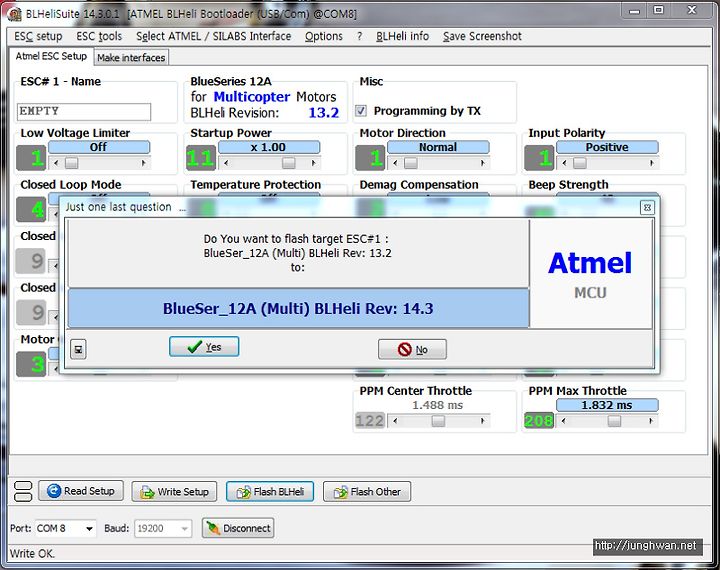Screen dimensions: 720x570
Task: Click the Flash BLHeli button
Action: (270, 492)
